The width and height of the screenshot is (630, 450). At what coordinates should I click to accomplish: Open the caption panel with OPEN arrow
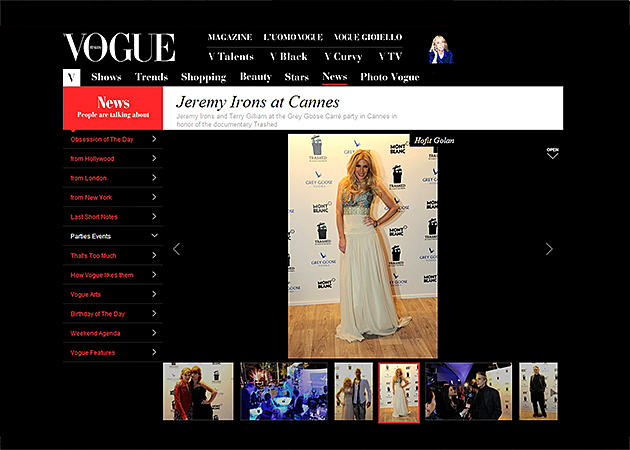552,153
